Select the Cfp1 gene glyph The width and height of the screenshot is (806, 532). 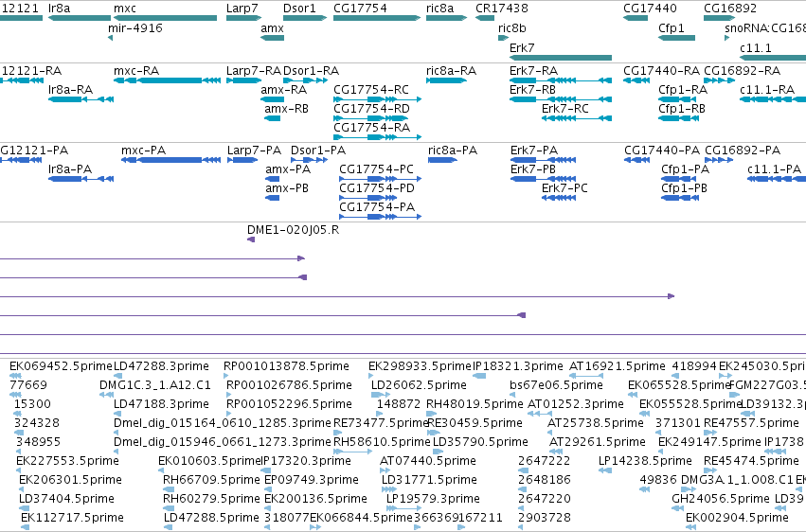tap(676, 38)
